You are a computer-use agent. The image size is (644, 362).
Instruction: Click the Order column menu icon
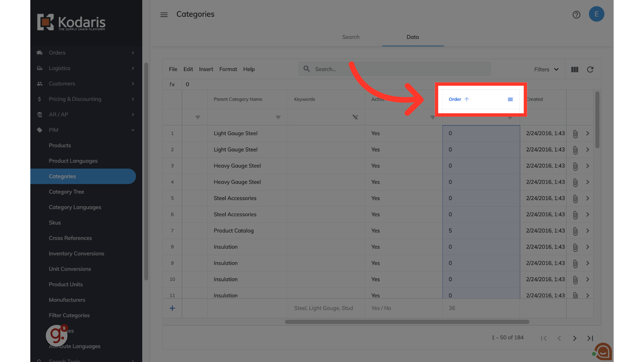click(510, 100)
